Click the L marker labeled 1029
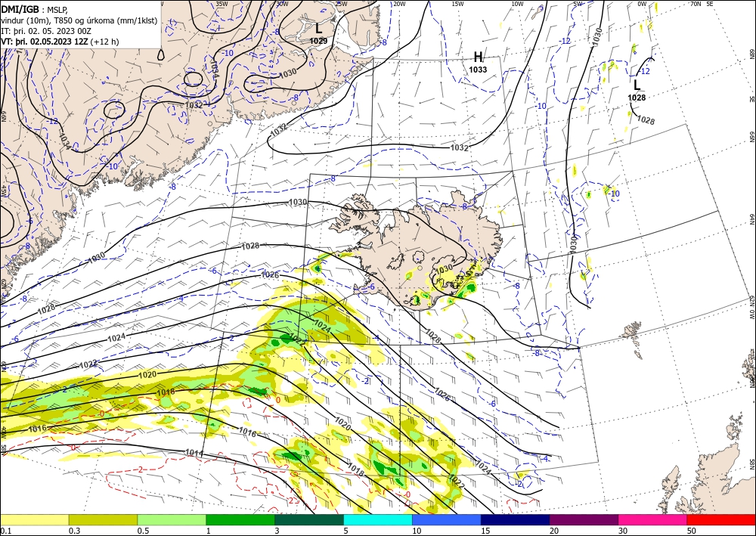 [318, 29]
